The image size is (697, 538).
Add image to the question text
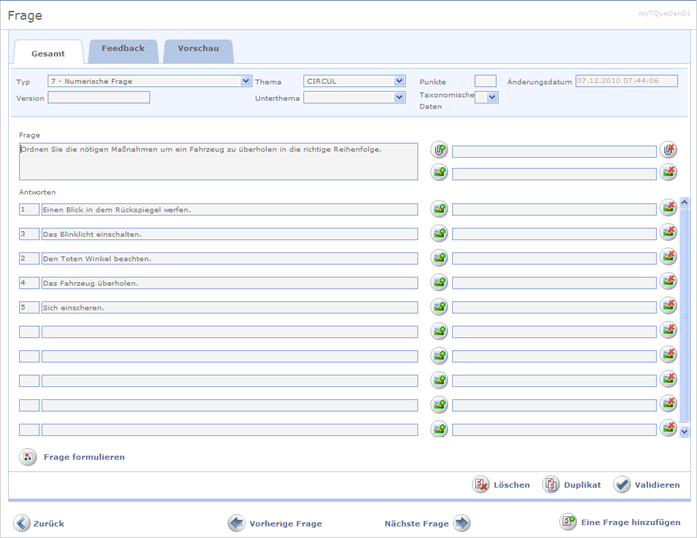(439, 173)
